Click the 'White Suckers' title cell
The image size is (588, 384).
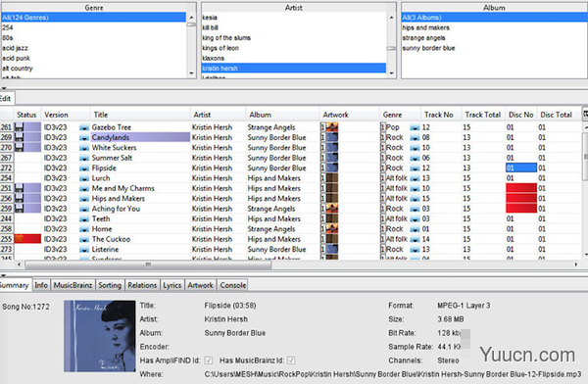pyautogui.click(x=140, y=147)
